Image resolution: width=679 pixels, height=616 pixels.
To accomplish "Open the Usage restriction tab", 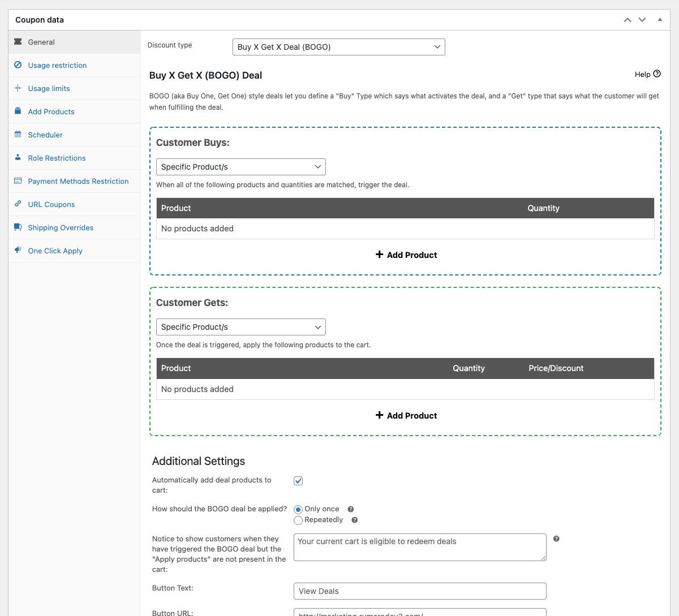I will (75, 65).
